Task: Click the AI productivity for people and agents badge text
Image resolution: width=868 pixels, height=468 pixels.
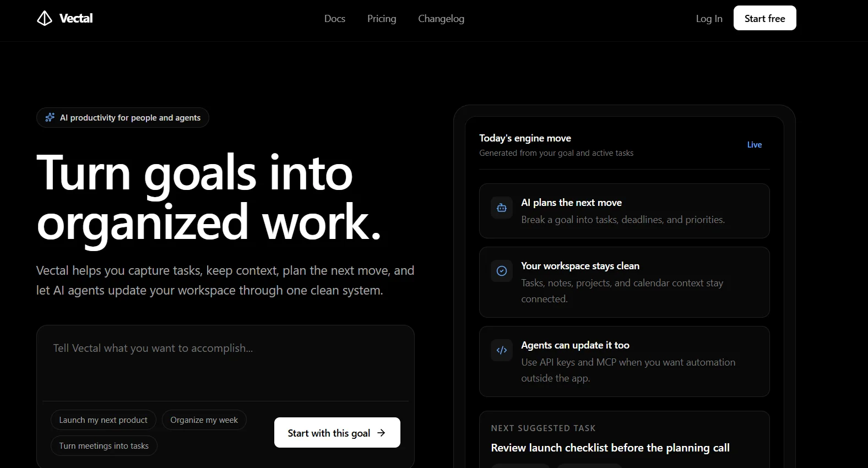Action: coord(131,118)
